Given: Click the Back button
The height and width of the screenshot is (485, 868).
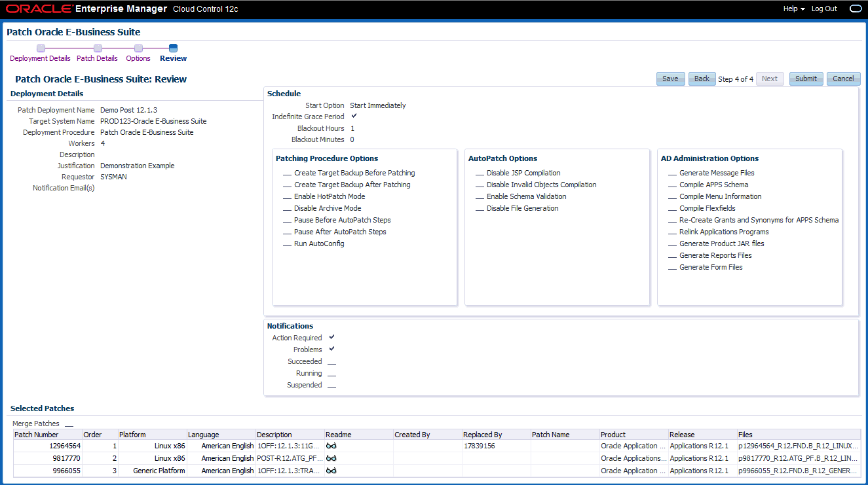Looking at the screenshot, I should tap(702, 79).
